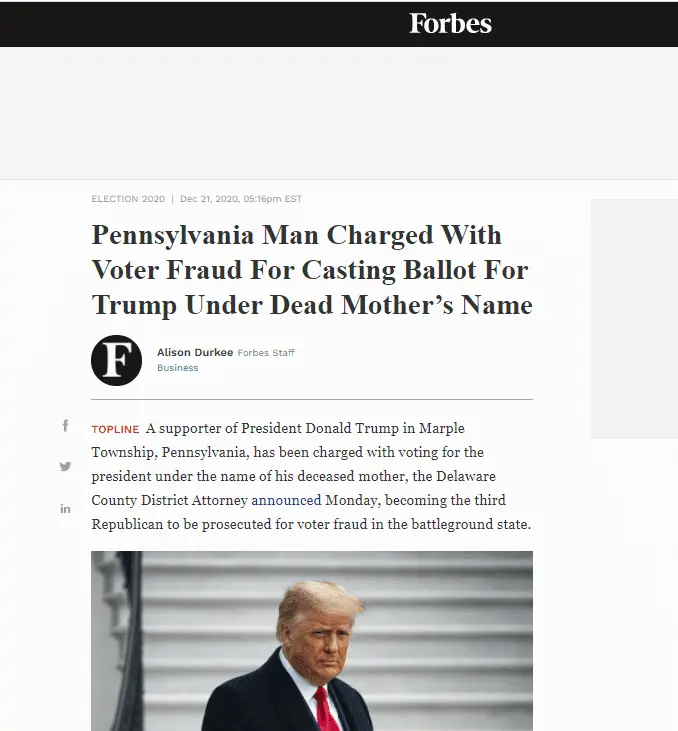Image resolution: width=678 pixels, height=731 pixels.
Task: Click the article headline about voter fraud
Action: tap(311, 270)
